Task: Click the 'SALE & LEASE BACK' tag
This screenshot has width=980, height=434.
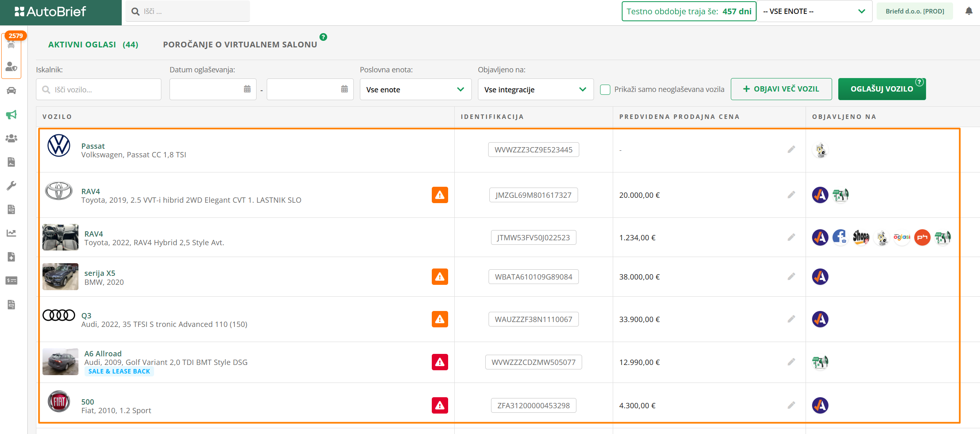Action: point(119,371)
